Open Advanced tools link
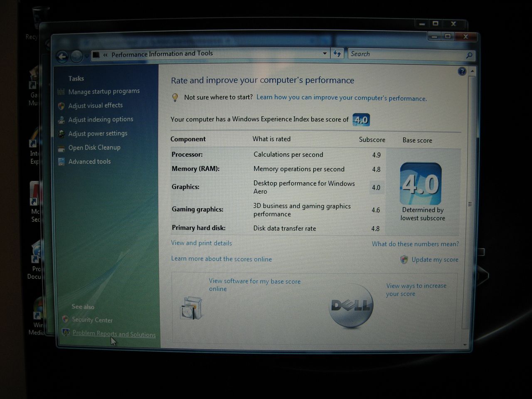Screen dimensions: 532x399 [x=89, y=162]
